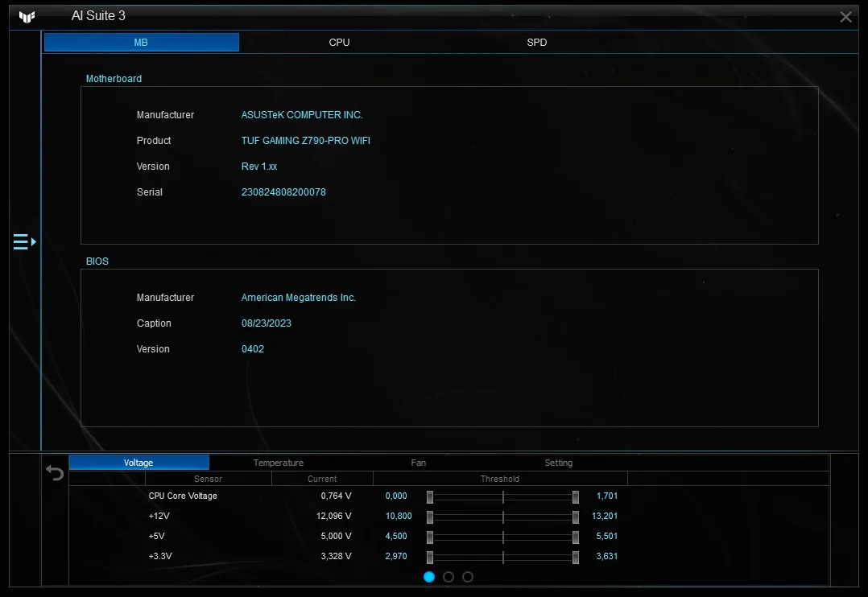Click the 12,096 V current value
This screenshot has width=868, height=597.
point(334,516)
